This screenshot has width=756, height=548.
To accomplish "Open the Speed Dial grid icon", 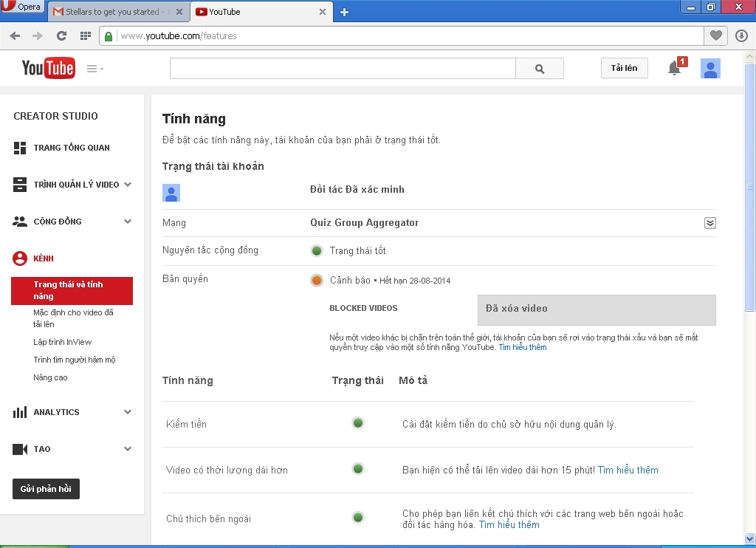I will point(86,35).
